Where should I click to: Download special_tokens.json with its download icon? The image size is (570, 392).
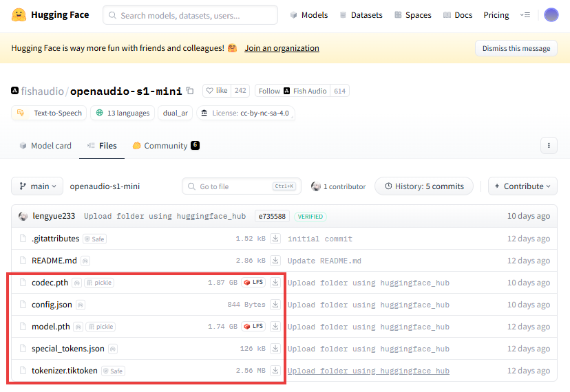(x=275, y=349)
